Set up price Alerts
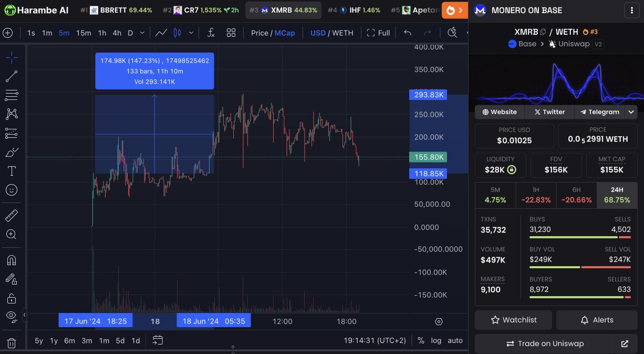Image resolution: width=644 pixels, height=354 pixels. coord(597,320)
